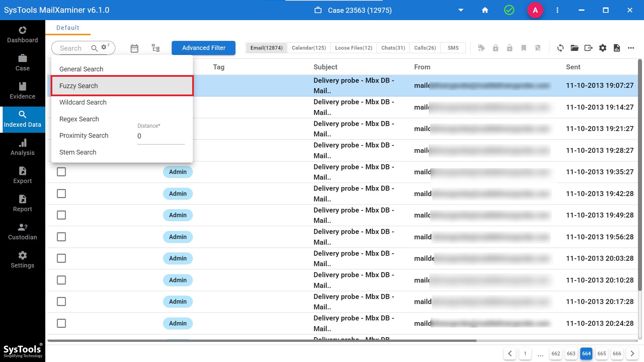
Task: Click the green checkmark status icon
Action: 509,10
